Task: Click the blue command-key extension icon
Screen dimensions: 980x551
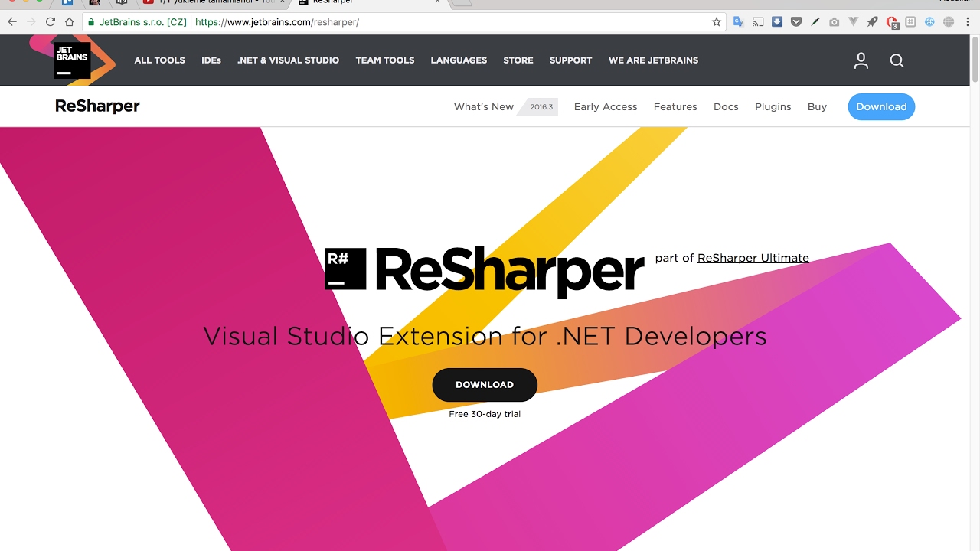Action: tap(929, 22)
